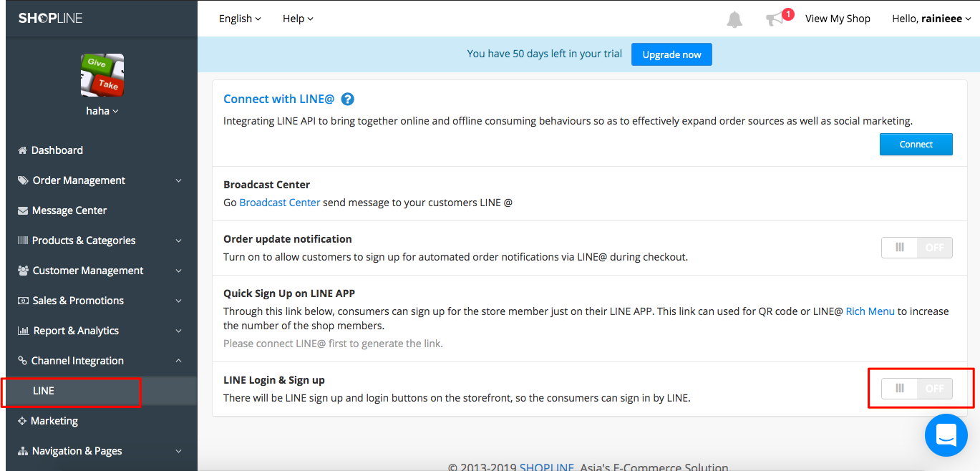Expand Customer Management chevron

point(179,271)
